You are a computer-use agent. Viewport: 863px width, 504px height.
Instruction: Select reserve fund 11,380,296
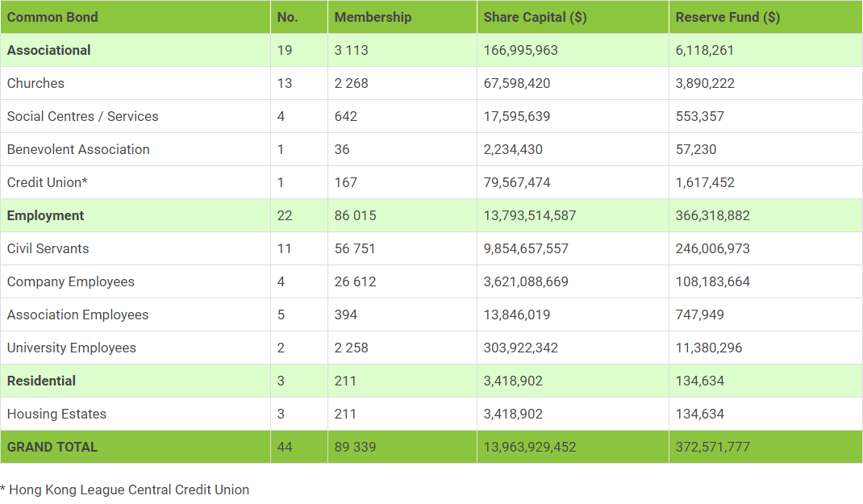pos(709,348)
